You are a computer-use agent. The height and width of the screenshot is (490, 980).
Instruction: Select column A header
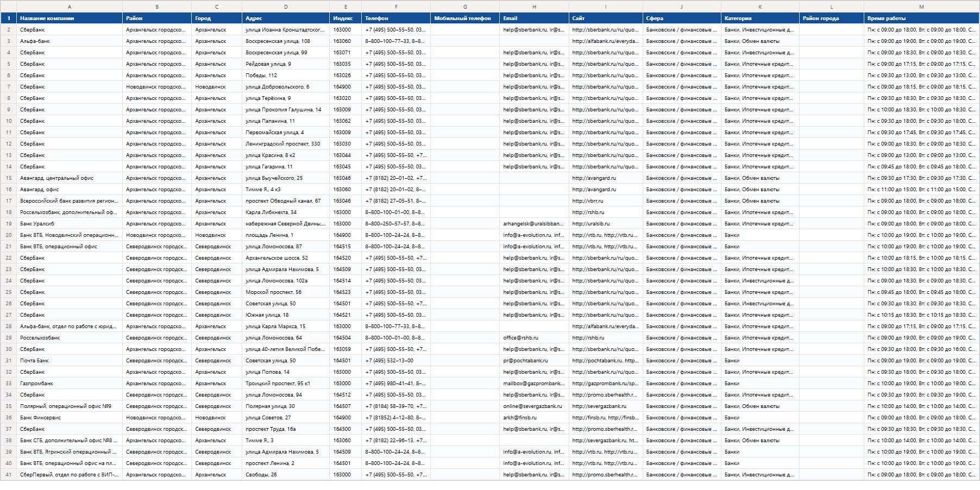[x=70, y=7]
